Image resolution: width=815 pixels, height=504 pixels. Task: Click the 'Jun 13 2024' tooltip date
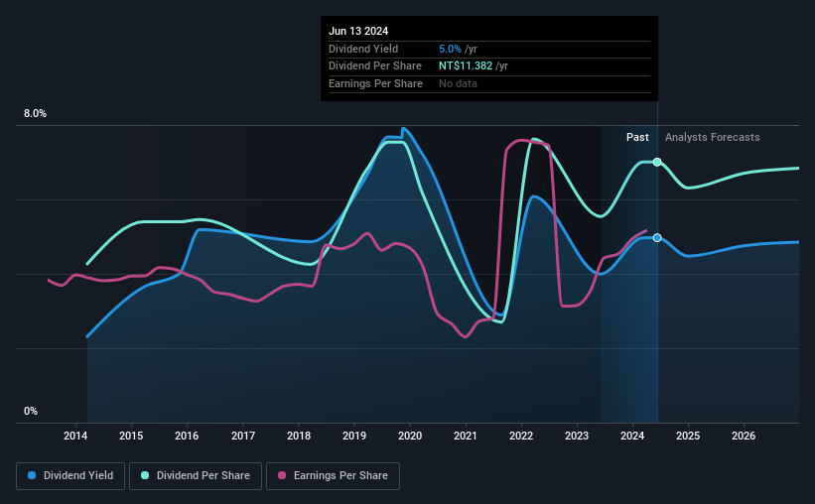(x=358, y=31)
